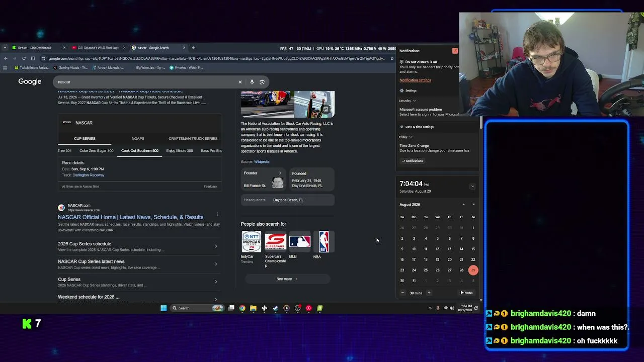Open the Gaming Visuals bookmark

click(x=70, y=67)
